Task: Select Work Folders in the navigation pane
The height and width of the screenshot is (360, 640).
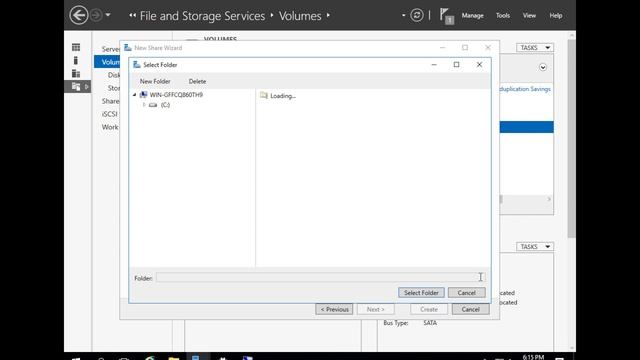Action: click(x=110, y=127)
